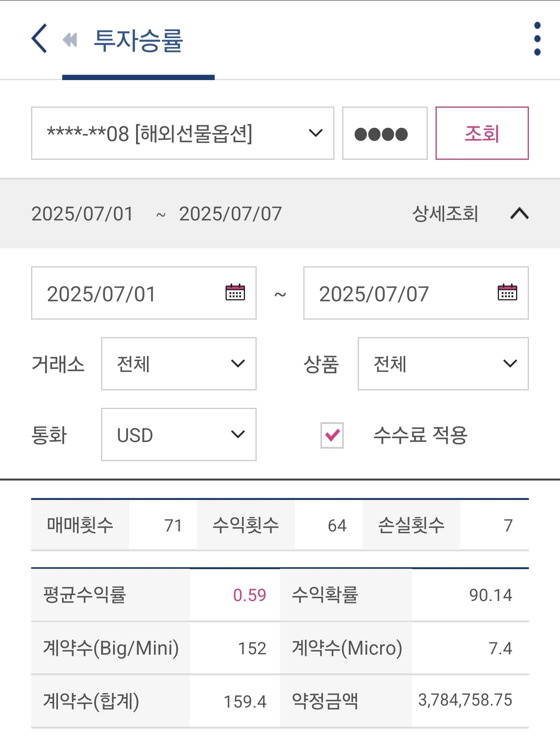This screenshot has height=741, width=560.
Task: Tap the 수수료 적용 label text
Action: [x=420, y=435]
